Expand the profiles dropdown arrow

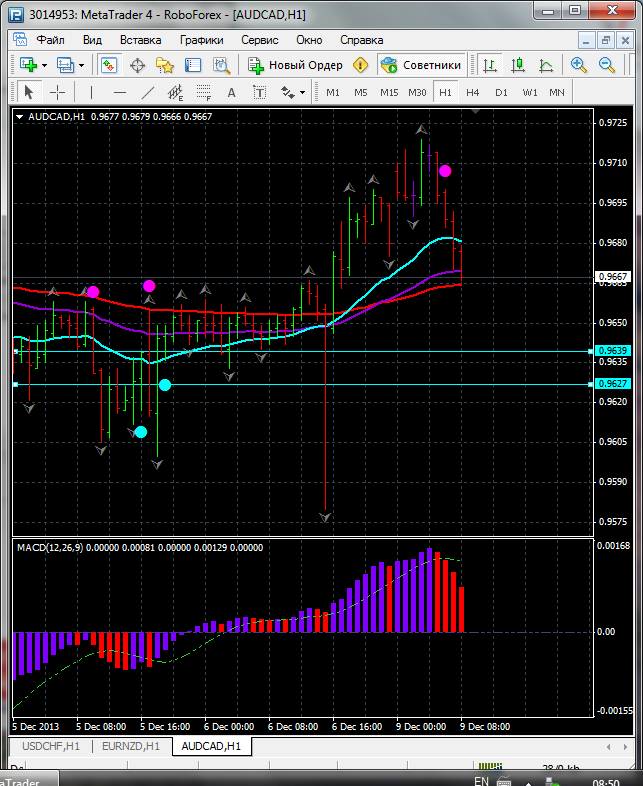tap(82, 65)
